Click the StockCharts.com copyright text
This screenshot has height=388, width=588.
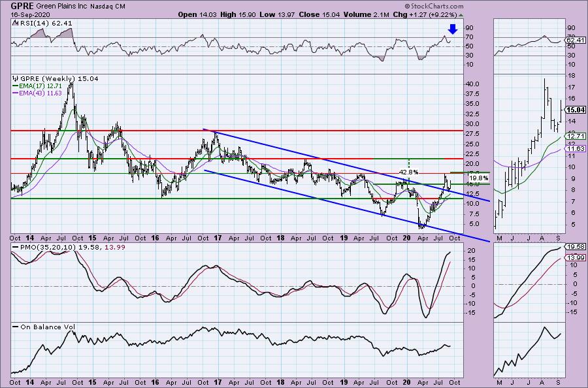click(434, 7)
